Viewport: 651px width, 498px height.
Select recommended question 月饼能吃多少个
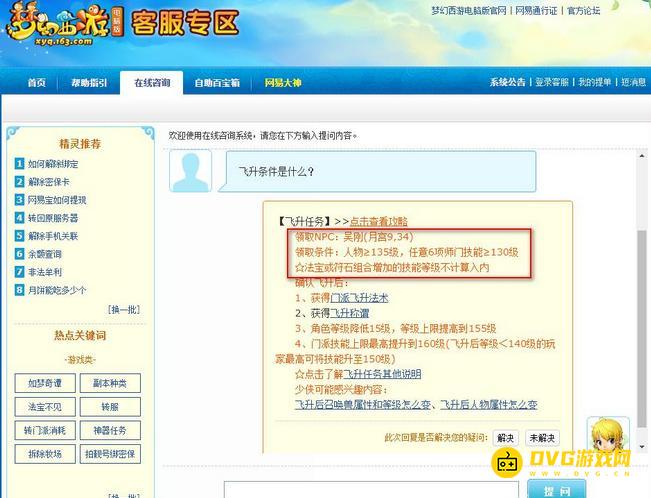(x=57, y=290)
